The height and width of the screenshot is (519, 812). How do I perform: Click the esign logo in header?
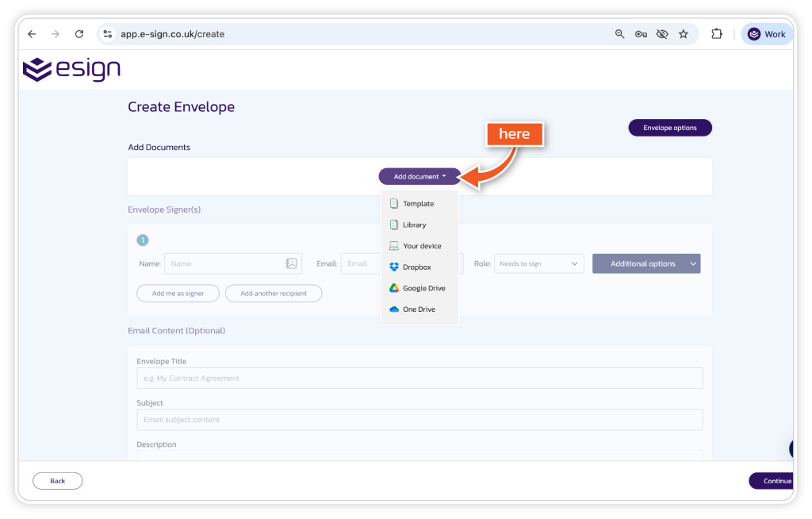tap(71, 70)
